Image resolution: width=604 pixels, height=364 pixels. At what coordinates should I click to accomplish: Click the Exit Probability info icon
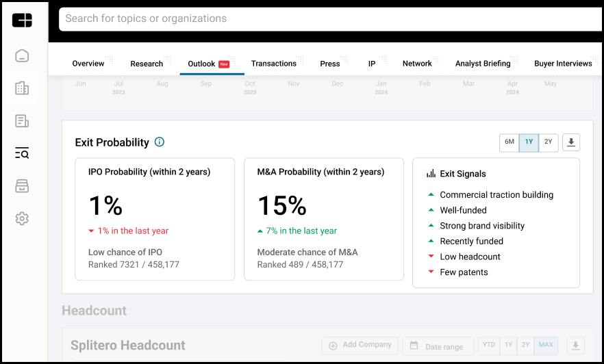pyautogui.click(x=160, y=142)
